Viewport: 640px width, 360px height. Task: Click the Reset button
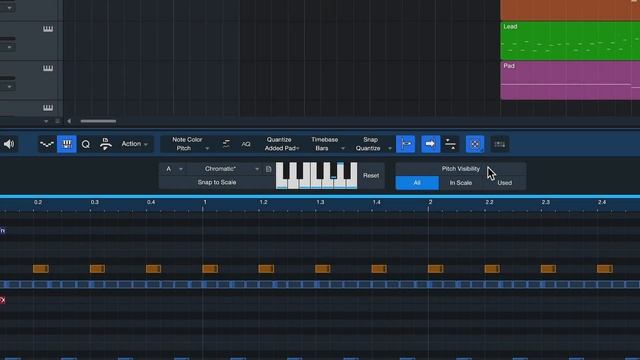[x=371, y=176]
